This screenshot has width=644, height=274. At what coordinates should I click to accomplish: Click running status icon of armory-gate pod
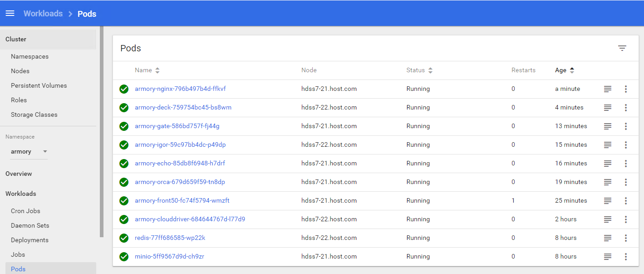click(x=124, y=126)
